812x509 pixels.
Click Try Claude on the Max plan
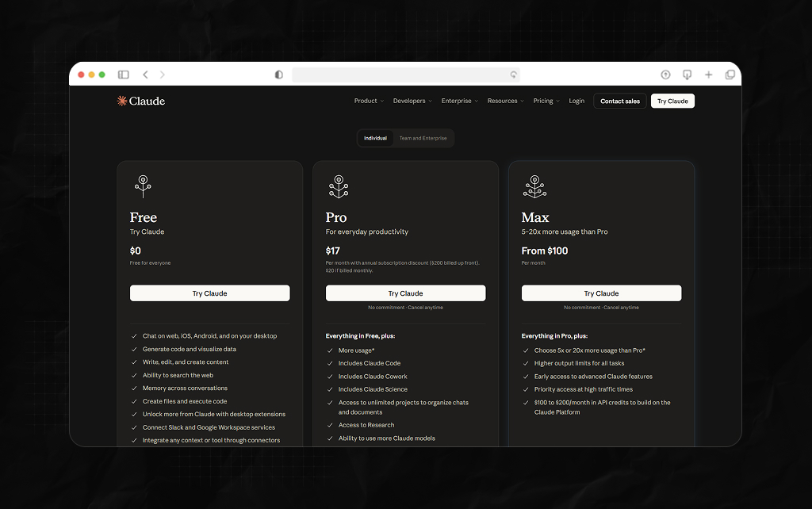[601, 293]
